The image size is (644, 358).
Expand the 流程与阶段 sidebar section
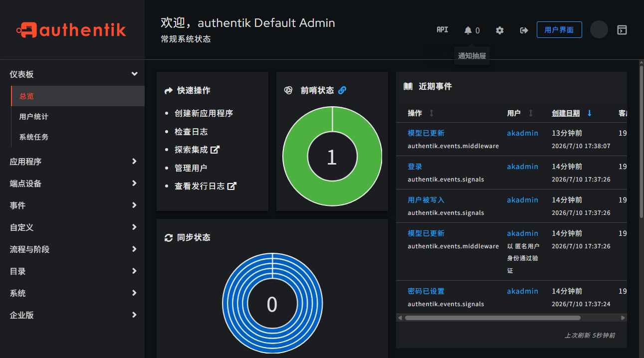(72, 249)
